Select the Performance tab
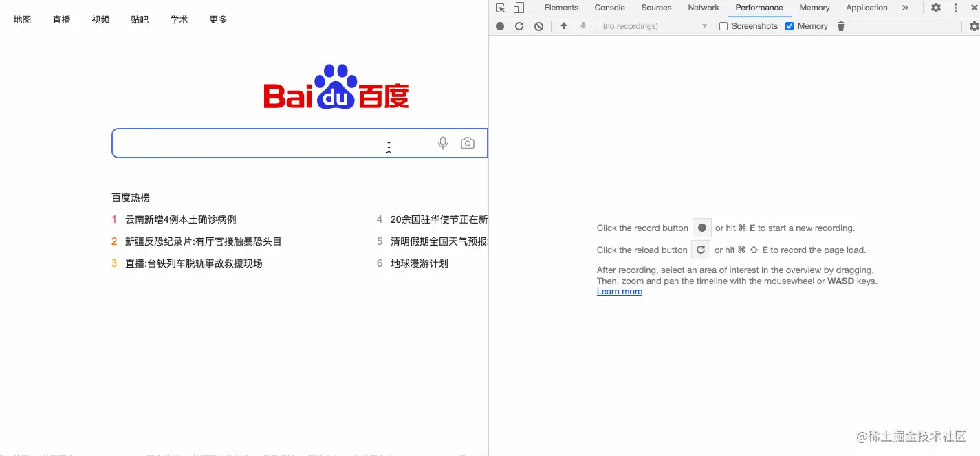Viewport: 980px width, 456px height. pyautogui.click(x=759, y=8)
